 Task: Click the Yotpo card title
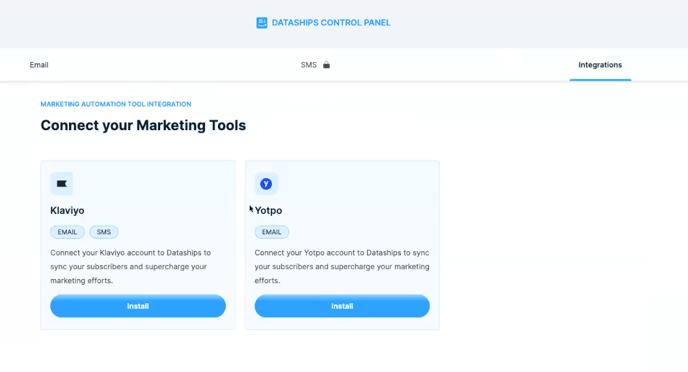coord(268,211)
